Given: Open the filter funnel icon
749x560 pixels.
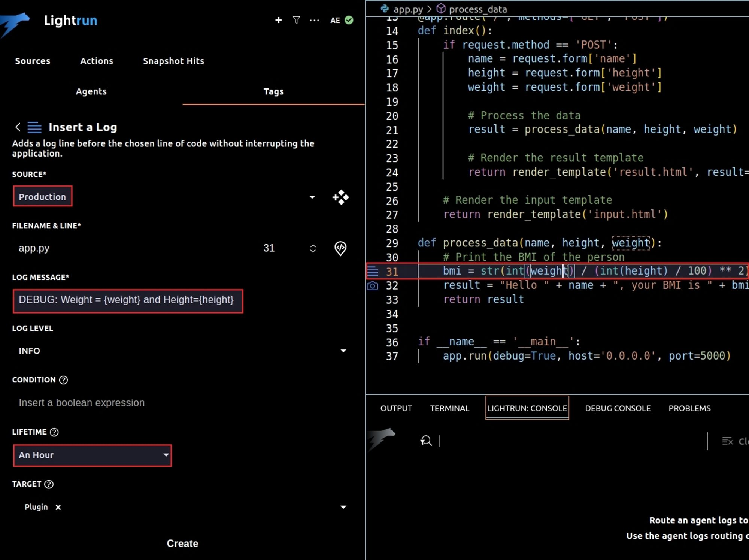Looking at the screenshot, I should pos(296,20).
